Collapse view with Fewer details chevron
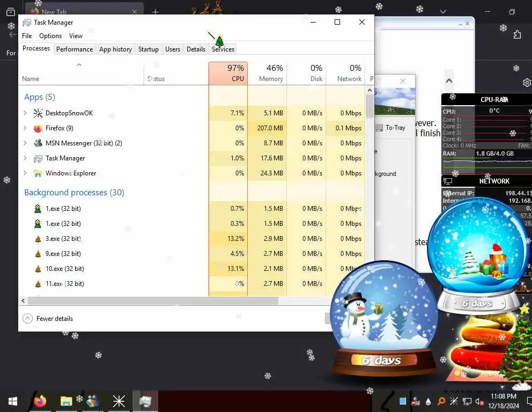 pyautogui.click(x=27, y=318)
